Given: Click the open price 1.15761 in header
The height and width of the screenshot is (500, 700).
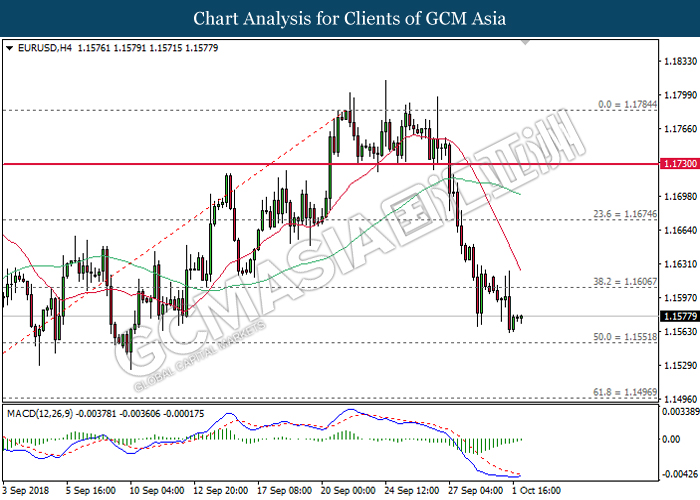Looking at the screenshot, I should pos(94,48).
